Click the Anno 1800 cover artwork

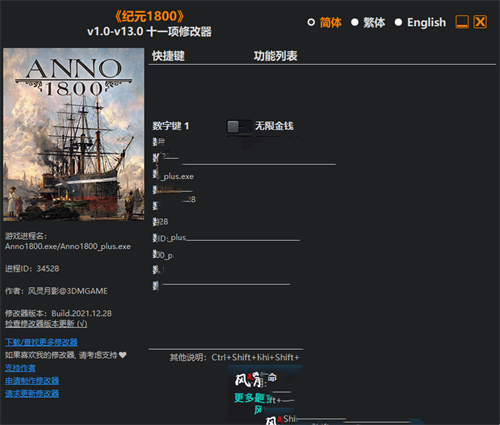tap(74, 134)
